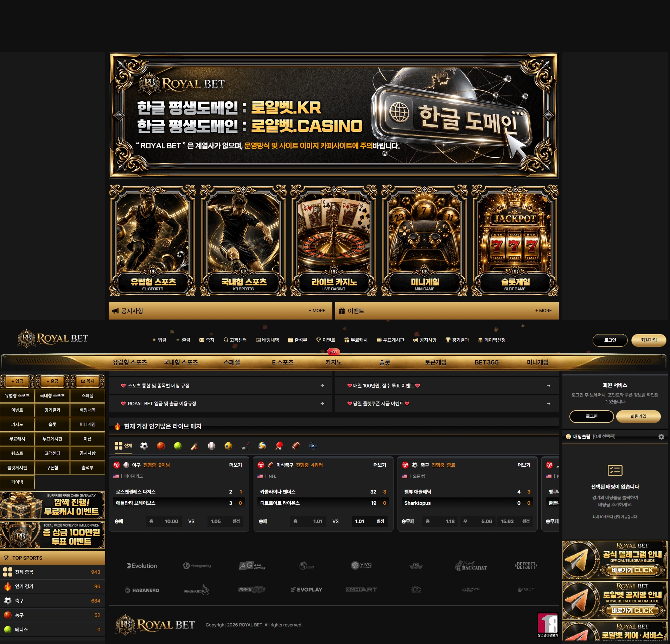Expand ROYAL BET 입금 및 출금 이용규정 notice
This screenshot has height=644, width=670.
pyautogui.click(x=221, y=404)
